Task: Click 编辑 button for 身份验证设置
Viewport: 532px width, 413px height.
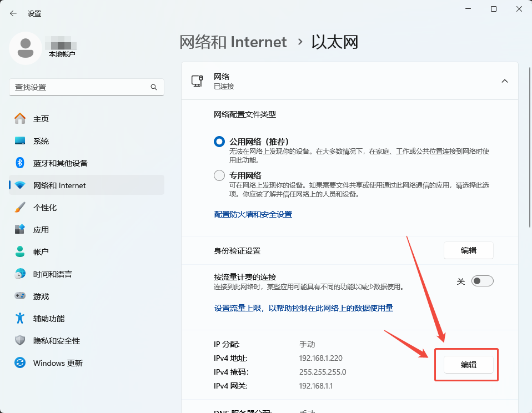Action: click(469, 250)
